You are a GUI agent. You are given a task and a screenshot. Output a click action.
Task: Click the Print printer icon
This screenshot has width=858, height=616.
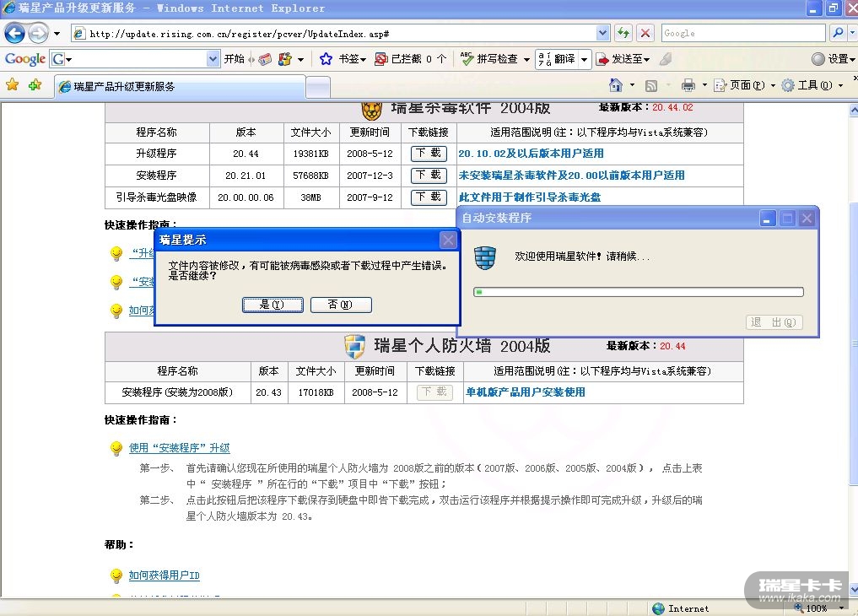pos(688,84)
